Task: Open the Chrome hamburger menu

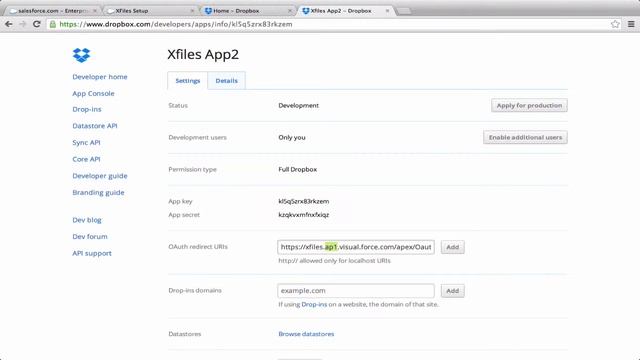Action: point(631,24)
